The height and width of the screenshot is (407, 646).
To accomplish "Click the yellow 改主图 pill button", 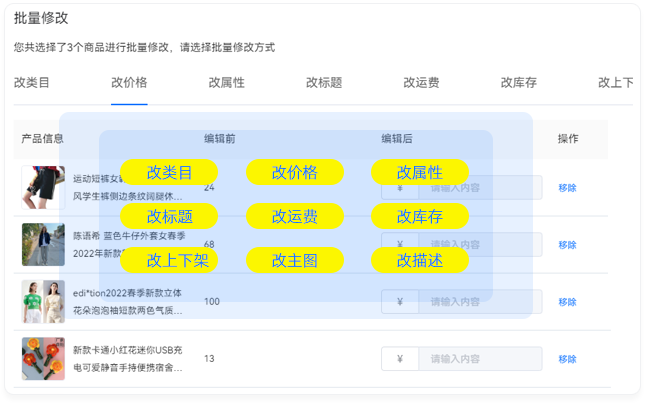I will [295, 260].
